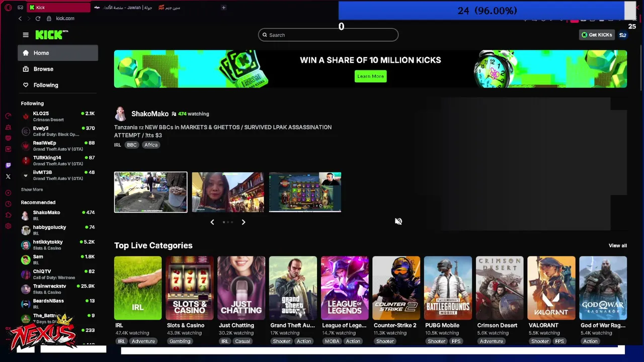
Task: Reload the kick.com page
Action: tap(38, 19)
